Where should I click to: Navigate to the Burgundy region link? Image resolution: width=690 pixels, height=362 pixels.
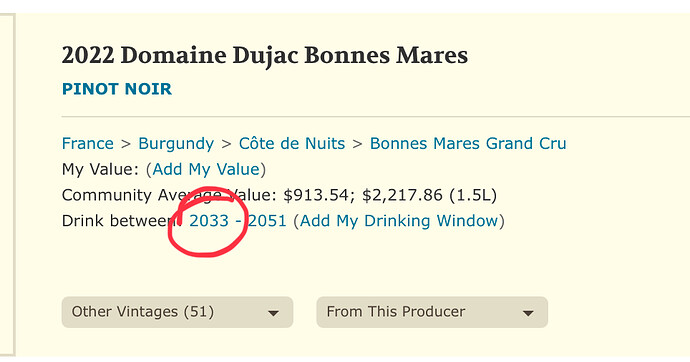tap(176, 143)
